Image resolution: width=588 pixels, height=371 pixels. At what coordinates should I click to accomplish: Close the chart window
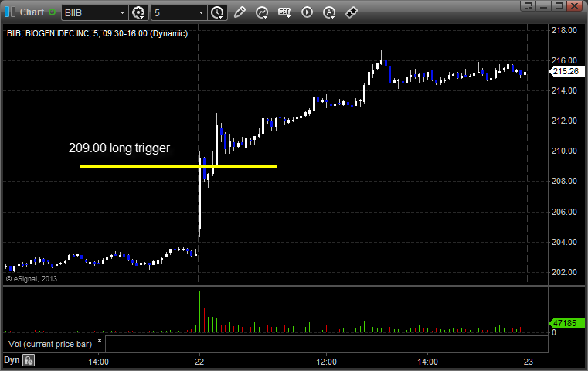click(x=574, y=5)
